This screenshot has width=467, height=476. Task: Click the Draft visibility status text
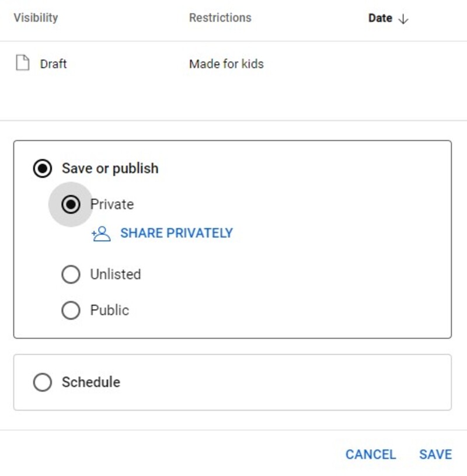point(53,64)
